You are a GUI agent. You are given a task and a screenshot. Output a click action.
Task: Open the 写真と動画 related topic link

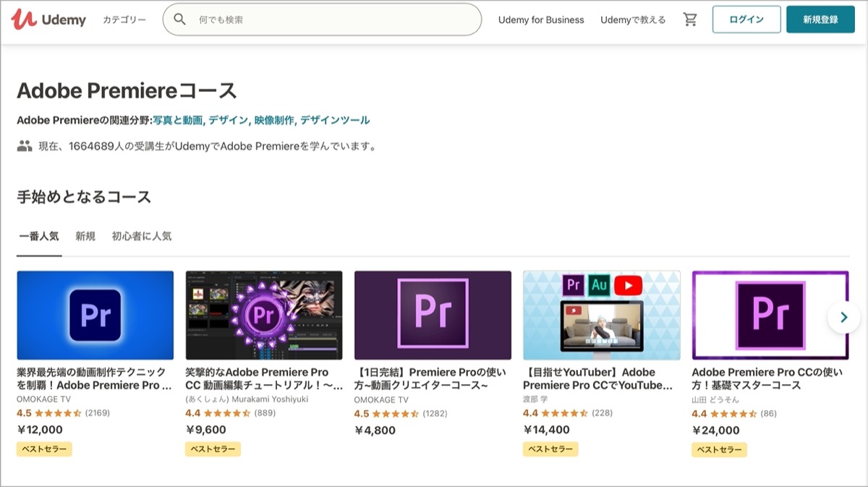(x=177, y=120)
